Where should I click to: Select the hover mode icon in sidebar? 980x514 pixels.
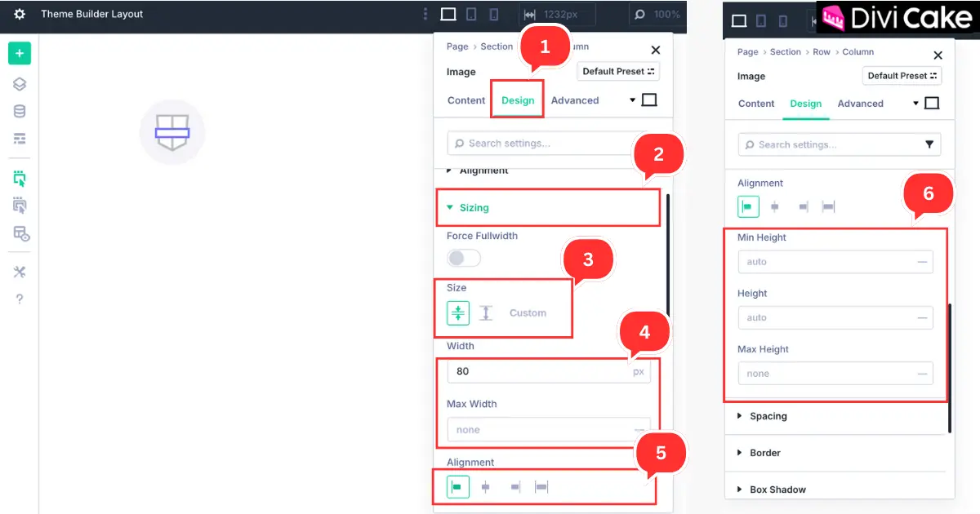(x=20, y=205)
